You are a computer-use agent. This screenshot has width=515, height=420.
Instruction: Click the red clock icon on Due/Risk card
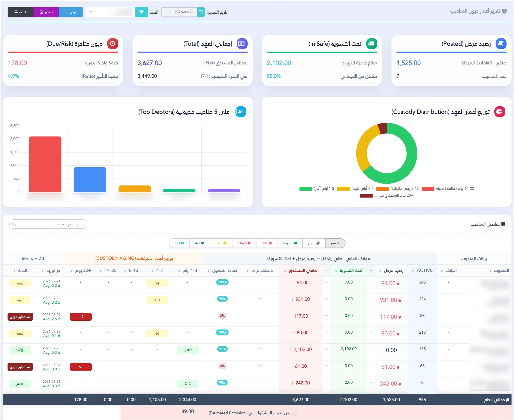[112, 44]
